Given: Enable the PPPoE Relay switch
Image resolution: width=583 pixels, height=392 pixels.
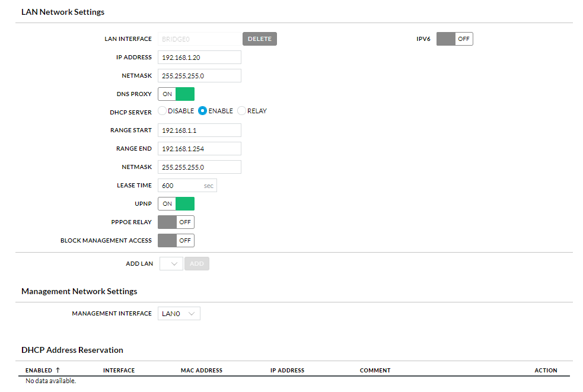Looking at the screenshot, I should pos(176,222).
